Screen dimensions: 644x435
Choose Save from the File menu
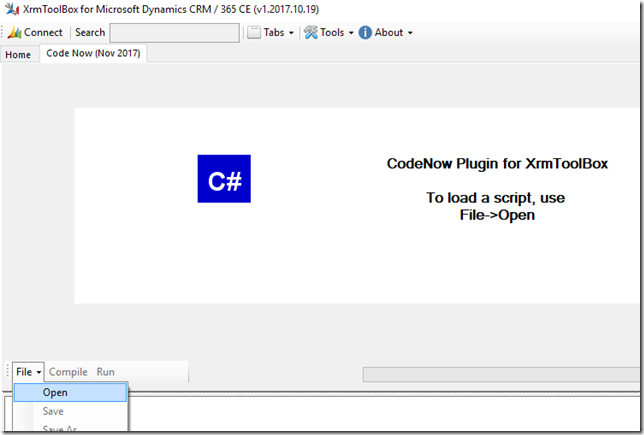[x=70, y=411]
